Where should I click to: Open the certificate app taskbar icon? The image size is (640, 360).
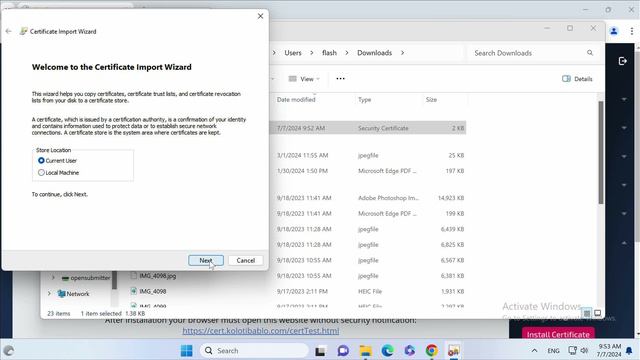tap(454, 351)
